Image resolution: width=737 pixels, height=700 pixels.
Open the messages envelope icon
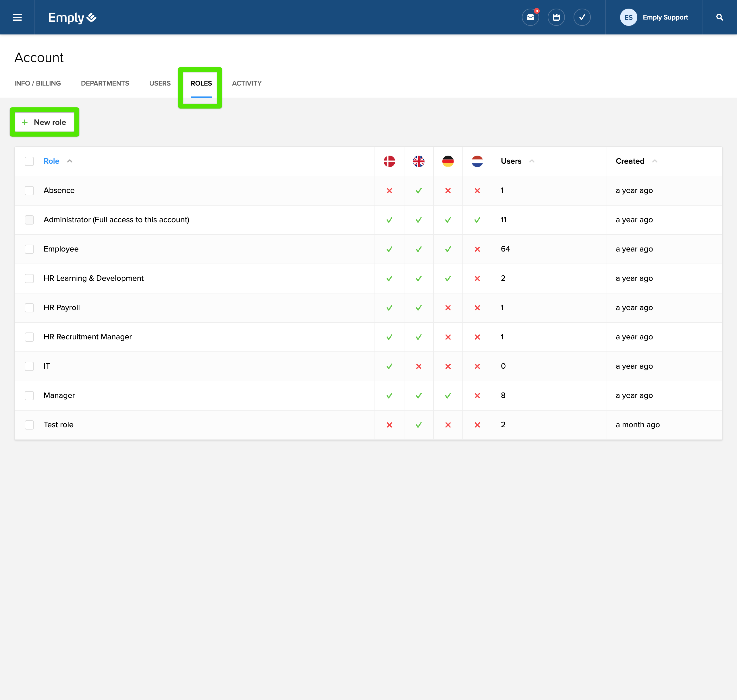tap(530, 17)
